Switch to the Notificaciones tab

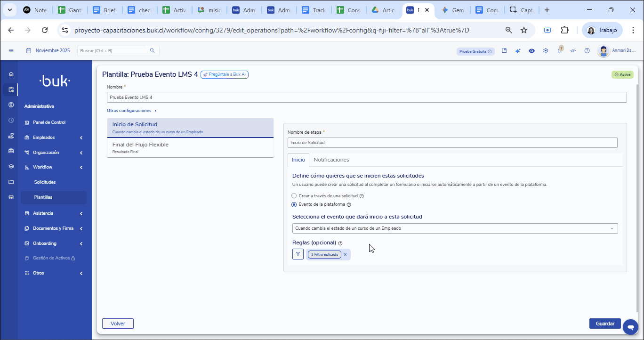click(331, 160)
